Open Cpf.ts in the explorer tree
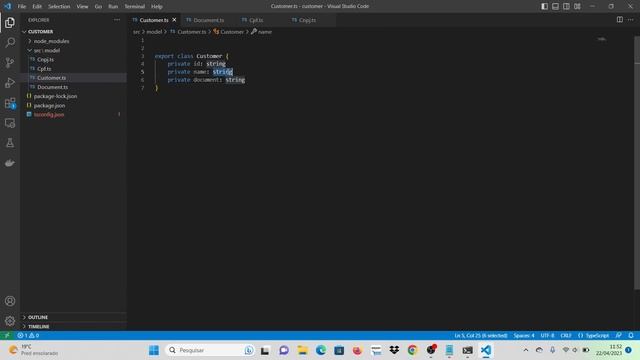640x360 pixels. tap(44, 69)
